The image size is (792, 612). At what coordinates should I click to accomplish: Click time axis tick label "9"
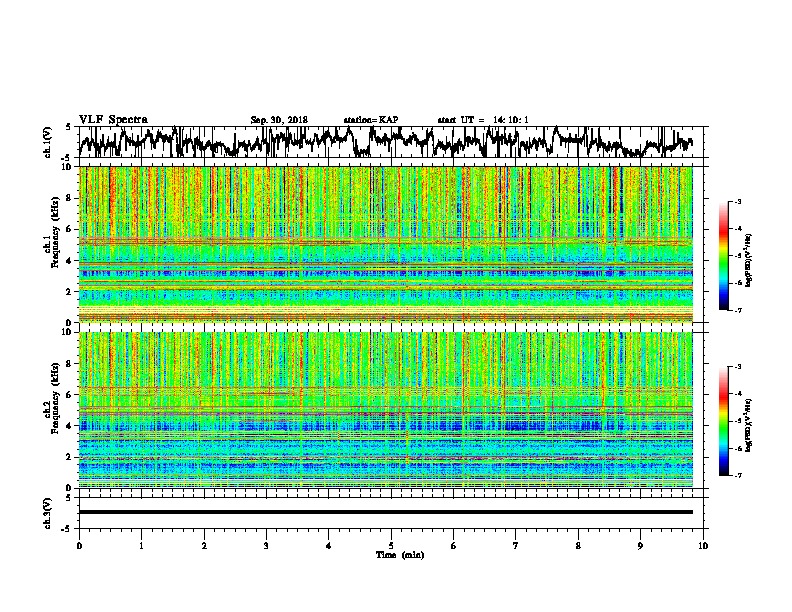click(640, 546)
